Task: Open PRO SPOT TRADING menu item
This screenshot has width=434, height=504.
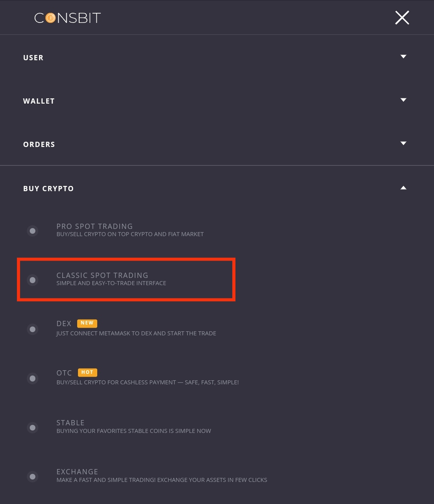Action: (x=94, y=226)
